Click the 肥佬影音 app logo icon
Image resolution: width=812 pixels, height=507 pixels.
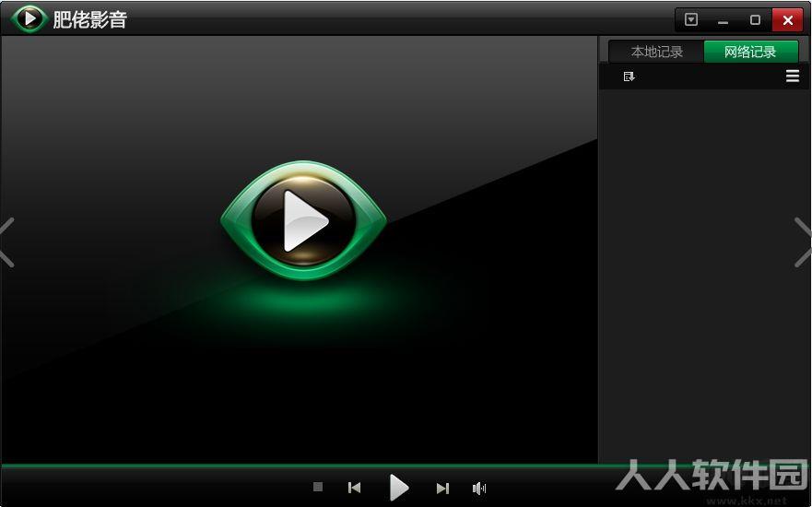29,18
